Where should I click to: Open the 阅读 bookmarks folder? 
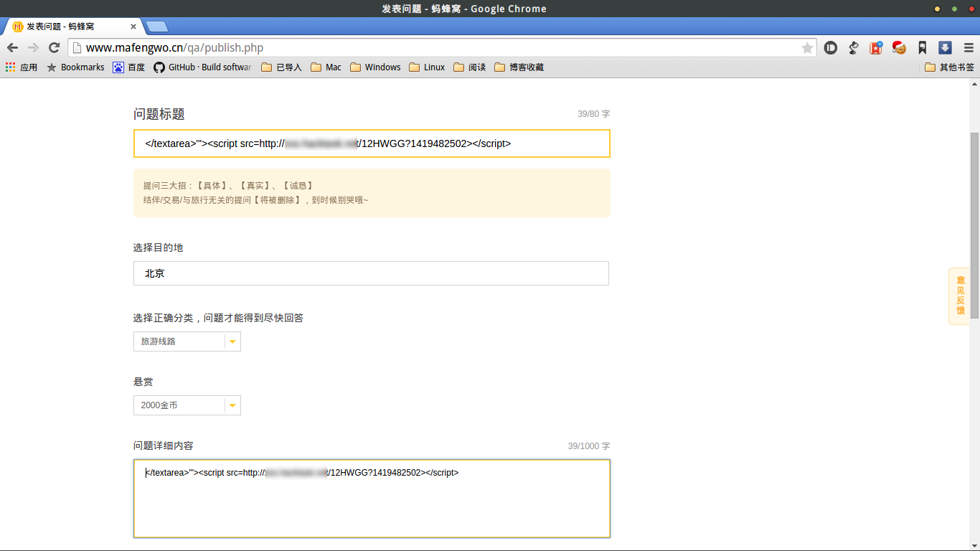470,67
